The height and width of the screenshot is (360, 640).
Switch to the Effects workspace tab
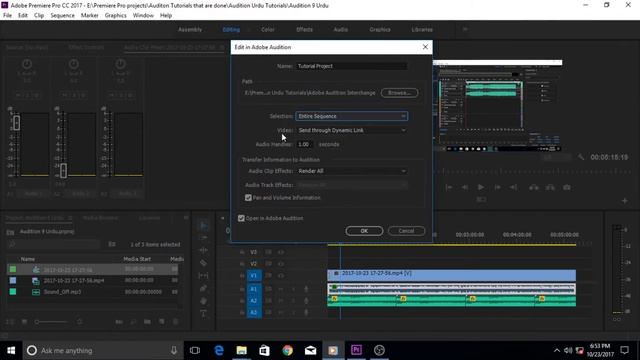304,29
